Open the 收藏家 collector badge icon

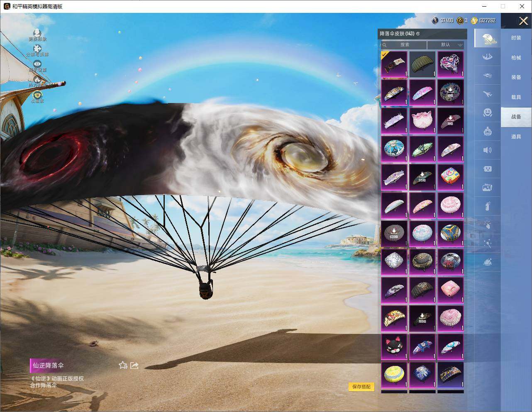37,95
